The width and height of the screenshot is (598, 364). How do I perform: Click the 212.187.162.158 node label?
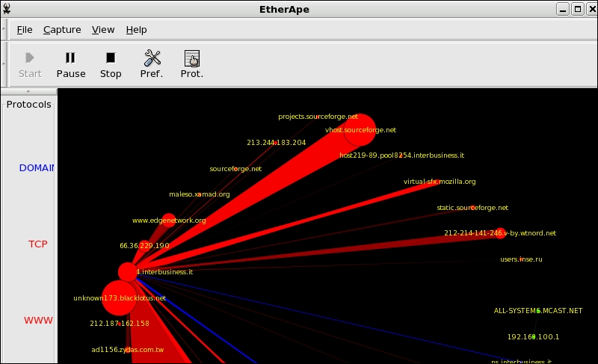point(120,324)
